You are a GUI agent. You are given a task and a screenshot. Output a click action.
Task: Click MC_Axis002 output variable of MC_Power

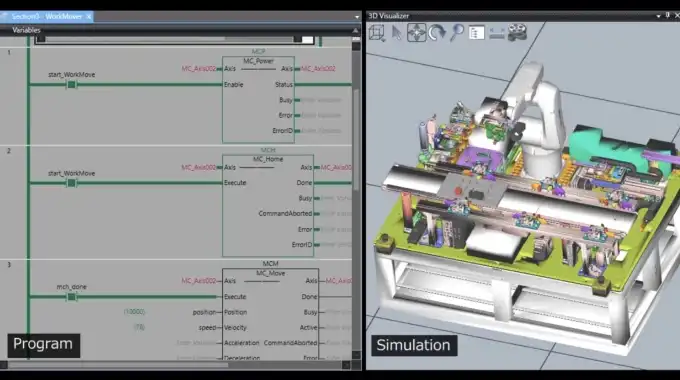point(318,69)
